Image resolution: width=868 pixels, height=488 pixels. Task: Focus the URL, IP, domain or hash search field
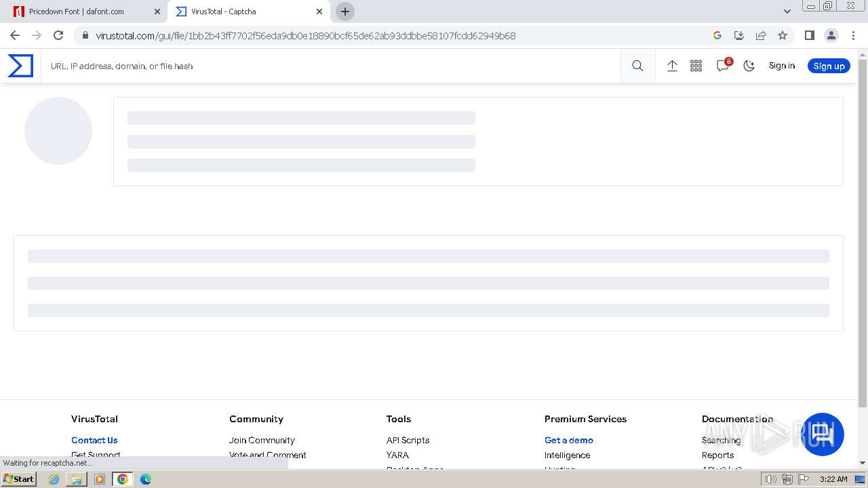point(331,66)
